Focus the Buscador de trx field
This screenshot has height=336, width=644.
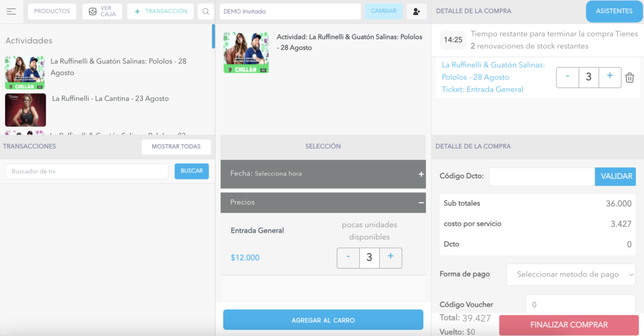[87, 171]
